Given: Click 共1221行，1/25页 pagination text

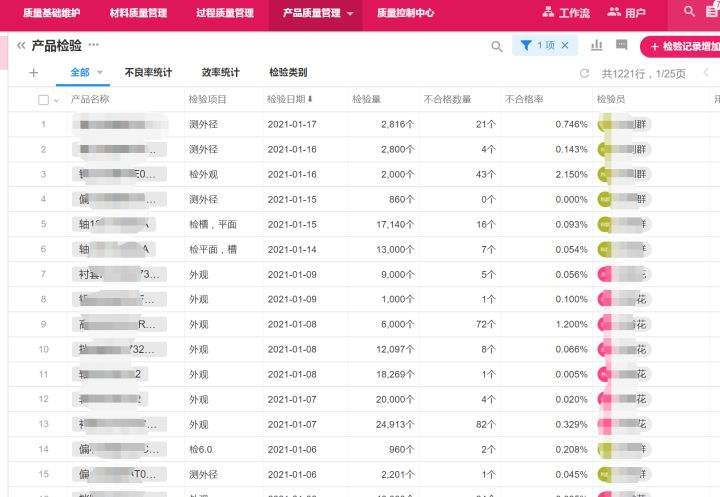Looking at the screenshot, I should (643, 74).
